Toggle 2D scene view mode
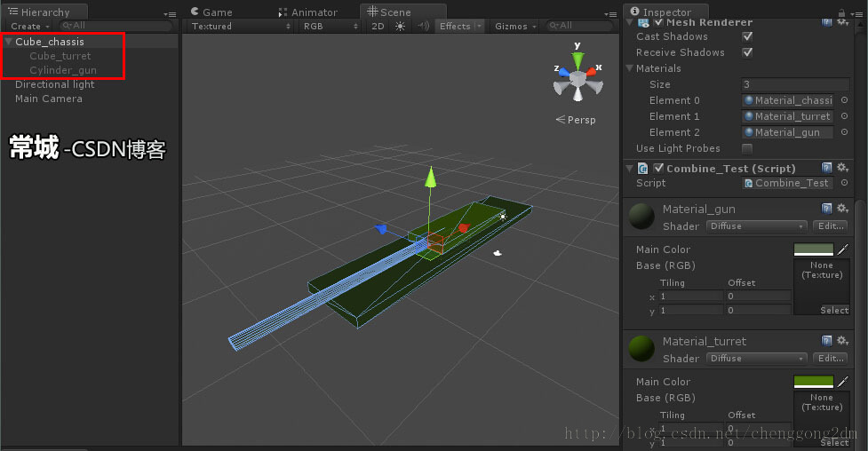This screenshot has width=868, height=451. pos(378,26)
